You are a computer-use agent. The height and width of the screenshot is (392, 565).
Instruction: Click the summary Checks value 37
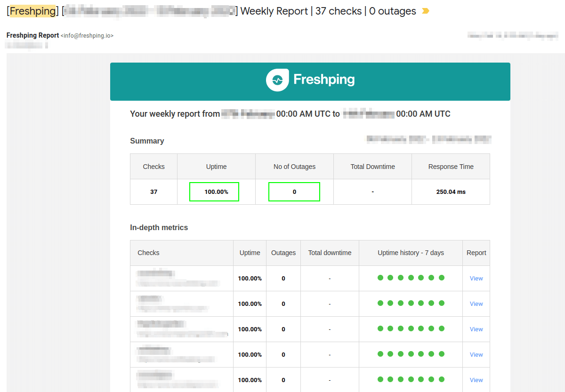pyautogui.click(x=153, y=192)
